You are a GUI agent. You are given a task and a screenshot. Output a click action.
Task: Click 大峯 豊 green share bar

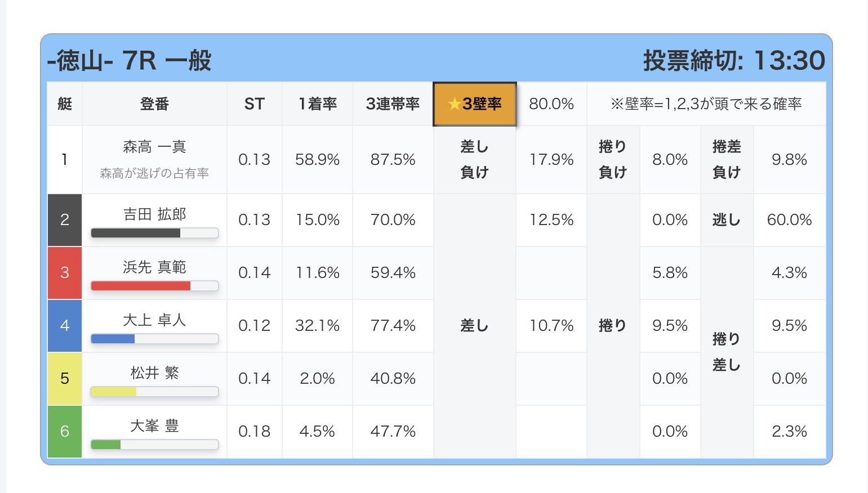pyautogui.click(x=154, y=445)
